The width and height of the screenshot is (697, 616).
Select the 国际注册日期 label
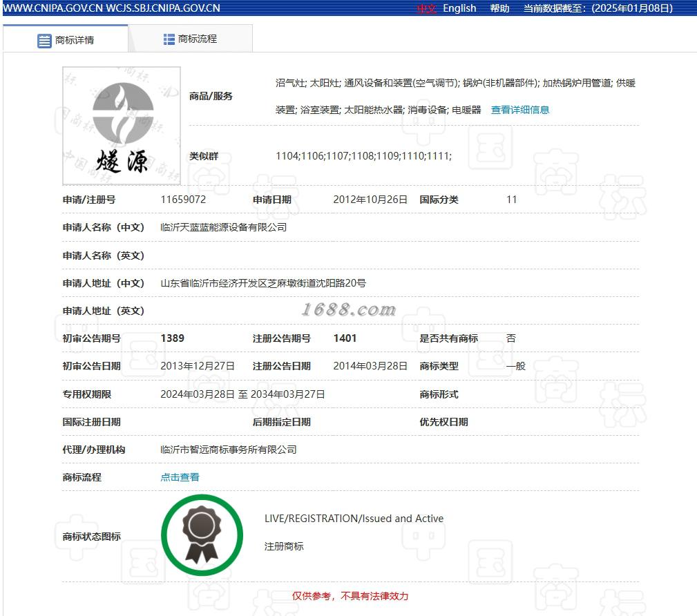tap(92, 422)
